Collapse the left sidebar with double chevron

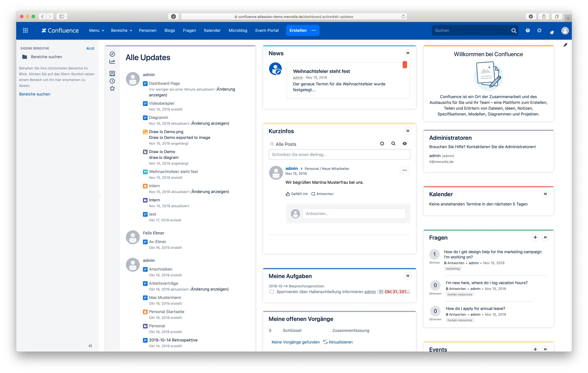point(90,346)
